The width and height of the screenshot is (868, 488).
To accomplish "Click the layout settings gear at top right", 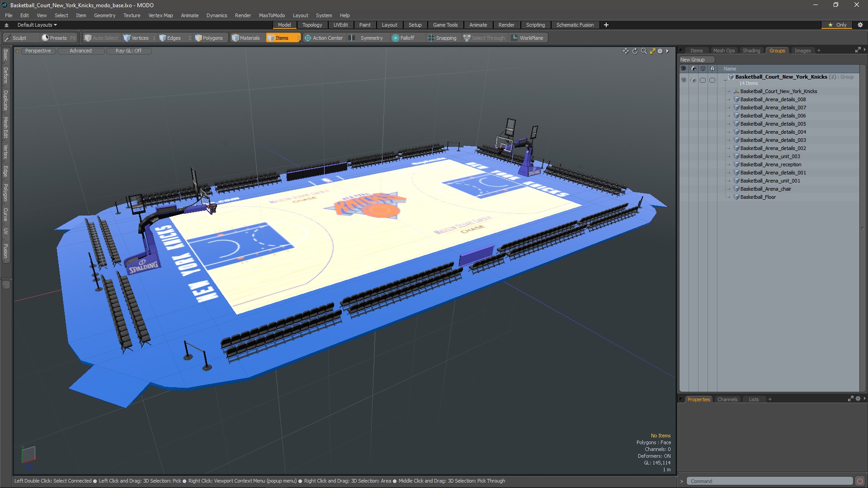I will (860, 25).
